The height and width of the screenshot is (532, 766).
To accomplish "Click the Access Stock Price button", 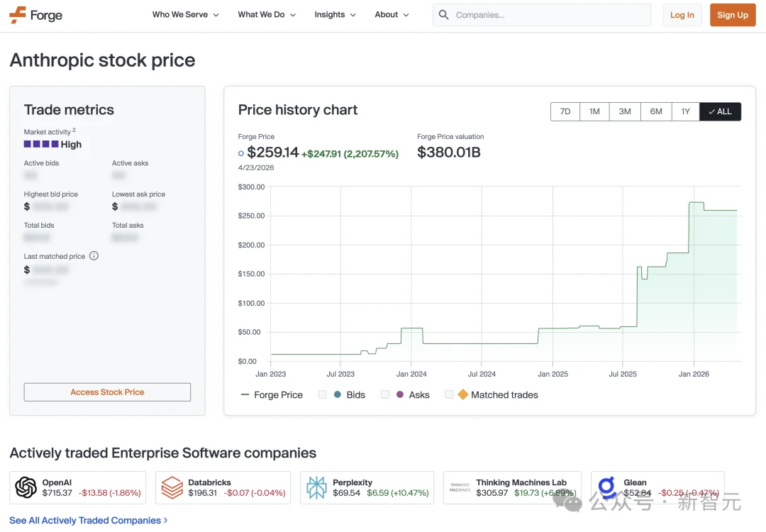I will tap(106, 392).
